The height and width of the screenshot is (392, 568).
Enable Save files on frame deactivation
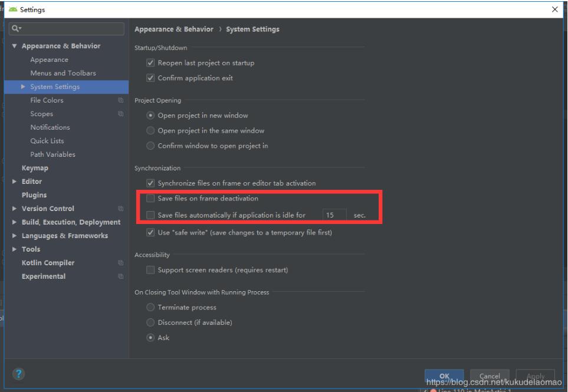coord(150,199)
